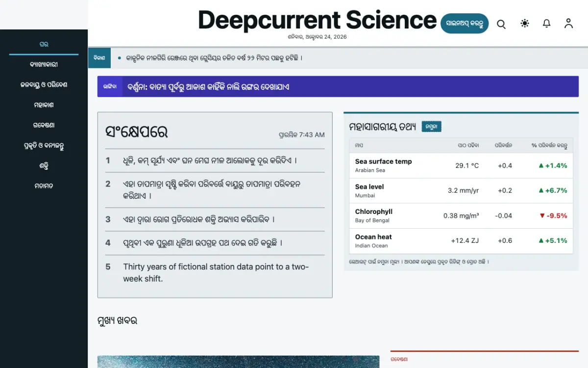The width and height of the screenshot is (588, 368).
Task: Click the ମୁଖ୍ୟ ଖବର section heading
Action: click(x=117, y=321)
